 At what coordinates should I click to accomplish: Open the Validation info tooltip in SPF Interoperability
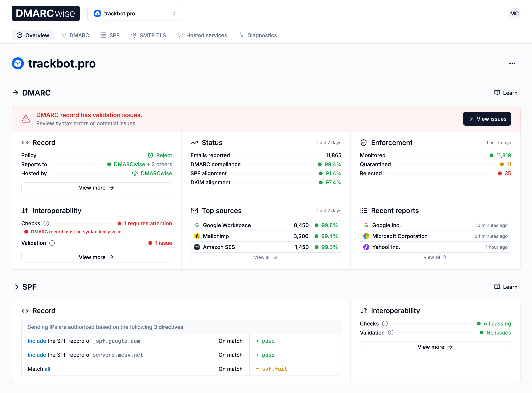click(390, 332)
